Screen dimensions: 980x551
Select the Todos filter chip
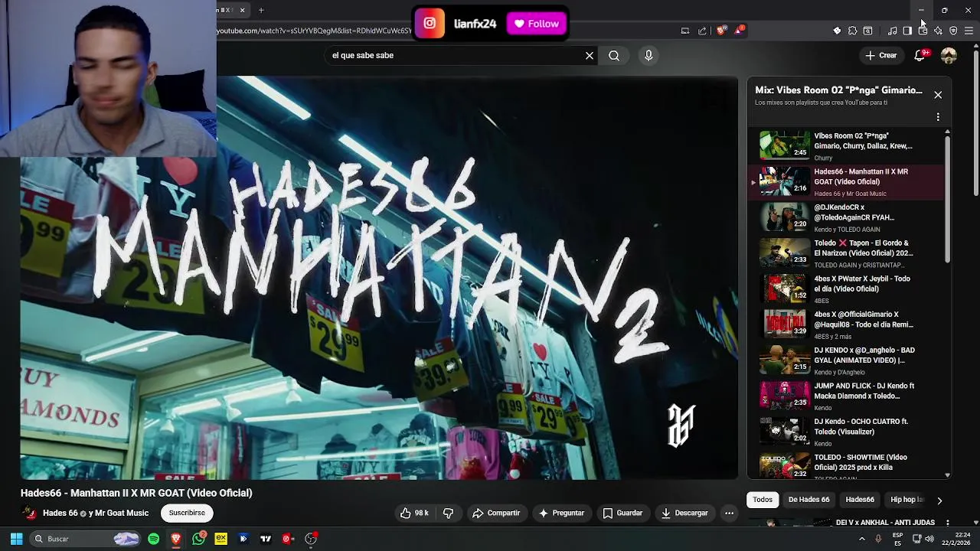pyautogui.click(x=763, y=500)
